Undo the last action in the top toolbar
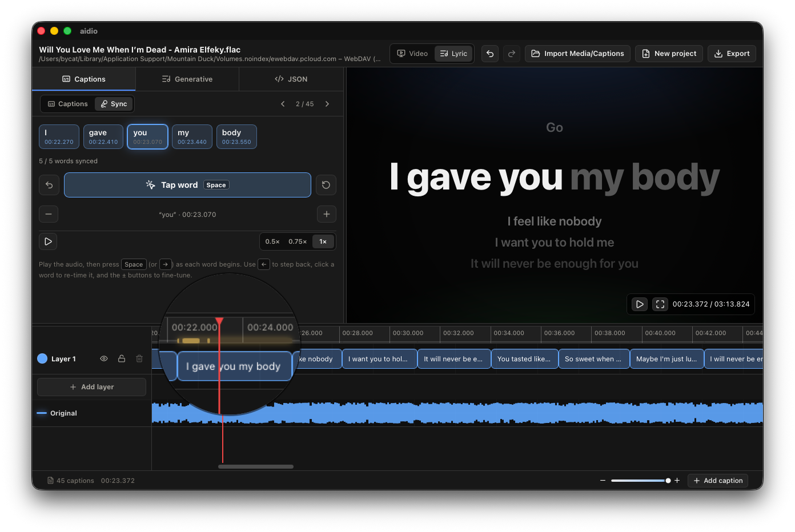 pos(490,54)
